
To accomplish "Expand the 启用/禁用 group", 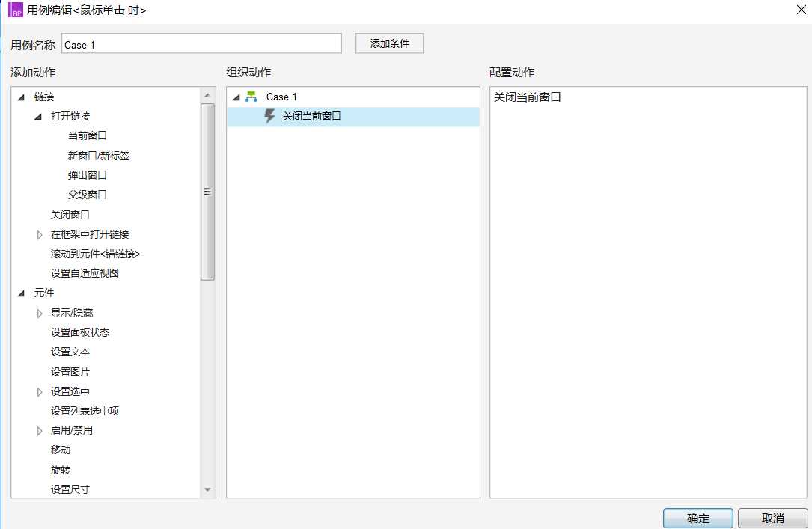I will point(40,431).
